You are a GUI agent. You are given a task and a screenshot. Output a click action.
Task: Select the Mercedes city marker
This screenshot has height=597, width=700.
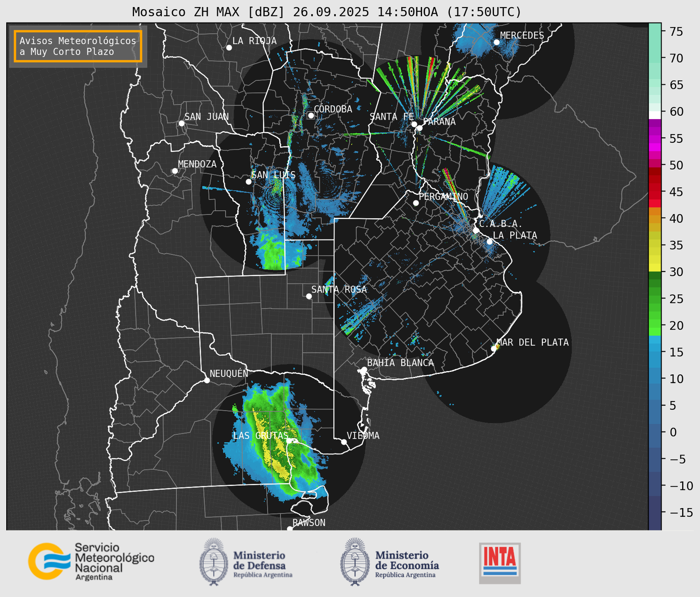[497, 42]
